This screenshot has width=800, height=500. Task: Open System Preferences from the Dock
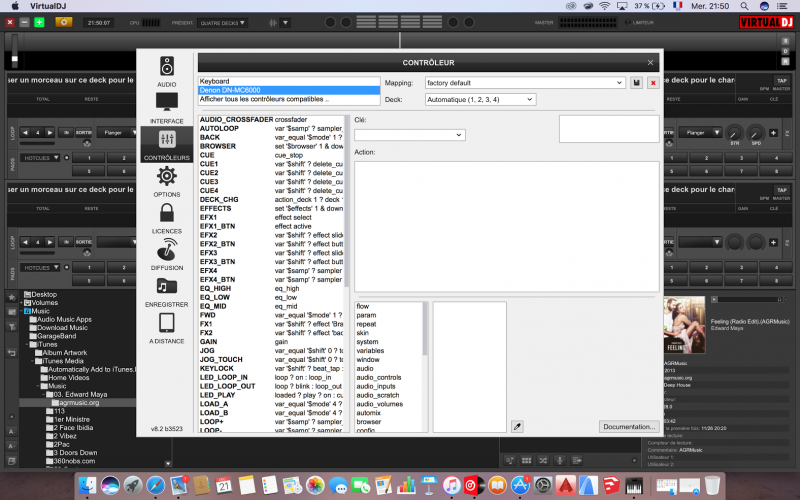[543, 485]
